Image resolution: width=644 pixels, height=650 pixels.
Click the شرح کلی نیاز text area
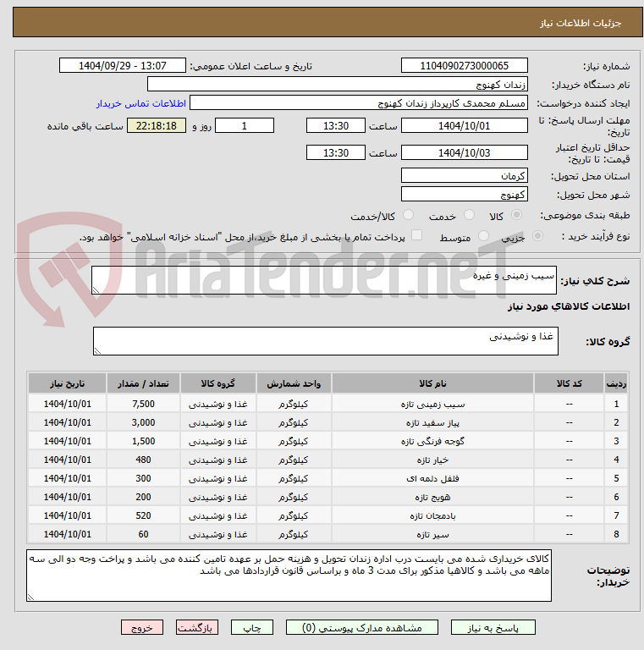(x=324, y=280)
